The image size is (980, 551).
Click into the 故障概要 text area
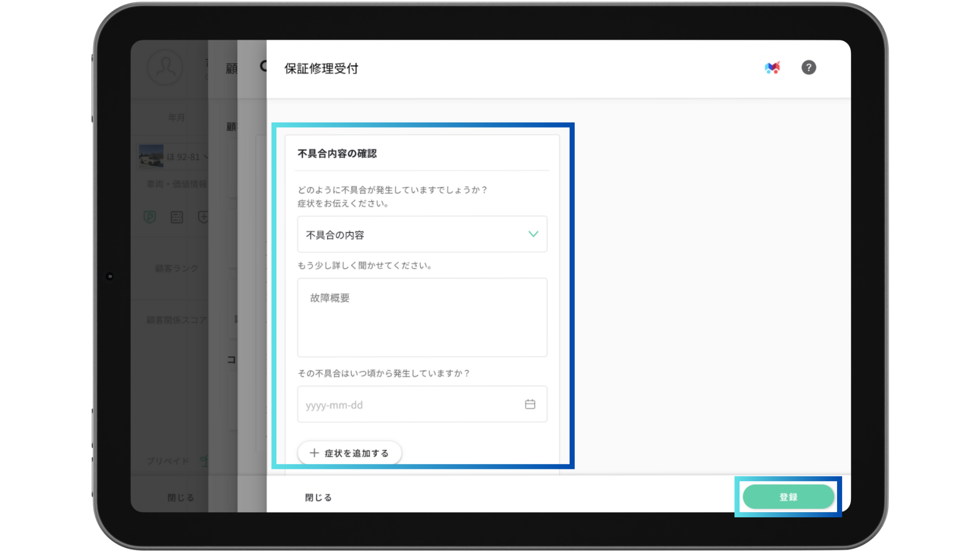pos(422,317)
